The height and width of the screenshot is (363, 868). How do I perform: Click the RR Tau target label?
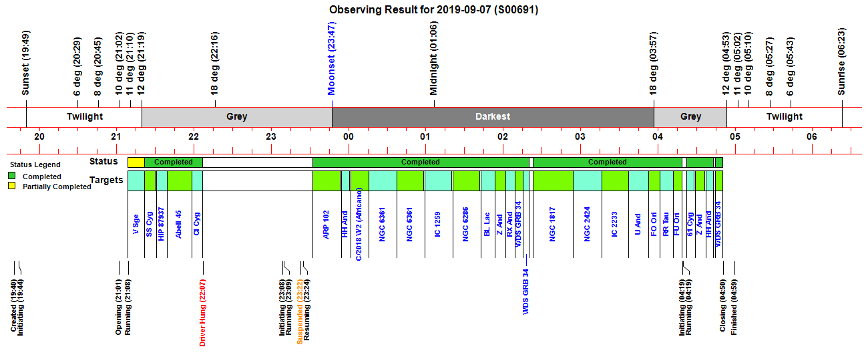tap(666, 225)
